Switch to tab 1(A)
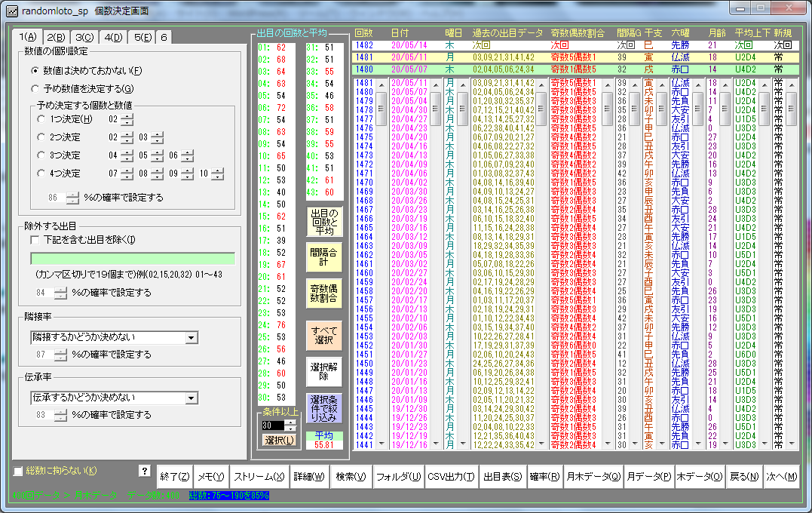Image resolution: width=812 pixels, height=513 pixels. [27, 36]
